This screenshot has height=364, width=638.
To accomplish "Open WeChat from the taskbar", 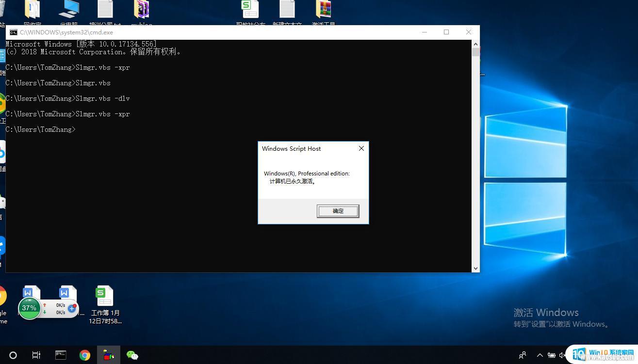I will point(132,355).
